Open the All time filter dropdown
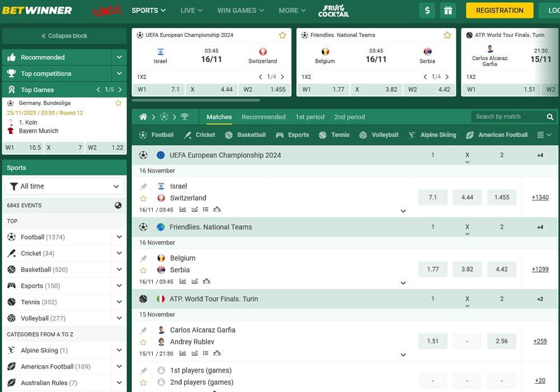This screenshot has width=560, height=392. pos(64,186)
